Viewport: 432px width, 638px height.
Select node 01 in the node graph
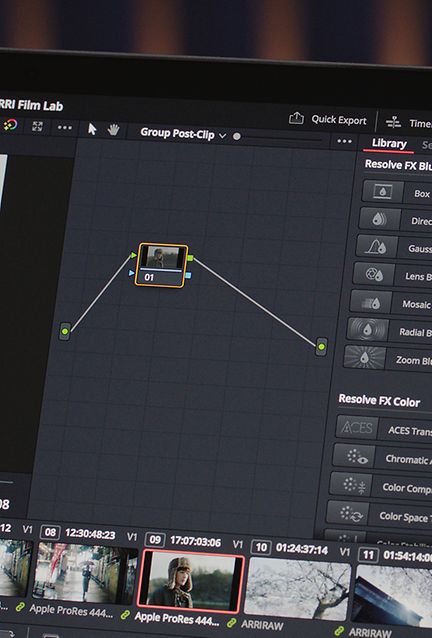[161, 265]
